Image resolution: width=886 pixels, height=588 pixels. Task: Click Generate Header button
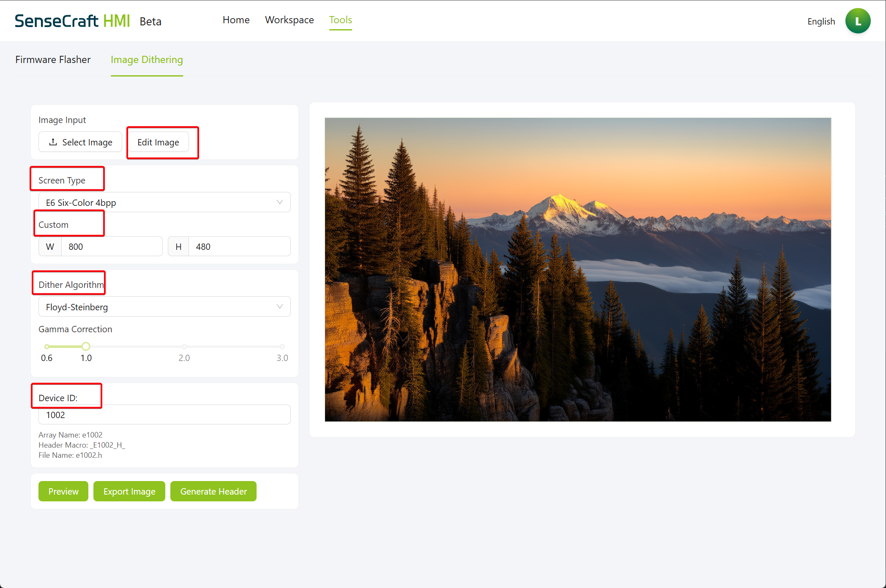point(213,491)
